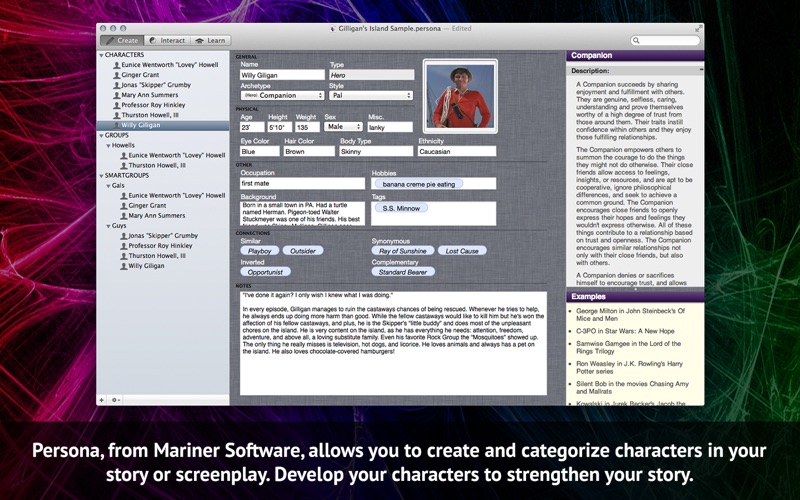Screen dimensions: 800x500
Task: Collapse the Gals smartgroup
Action: (106, 185)
